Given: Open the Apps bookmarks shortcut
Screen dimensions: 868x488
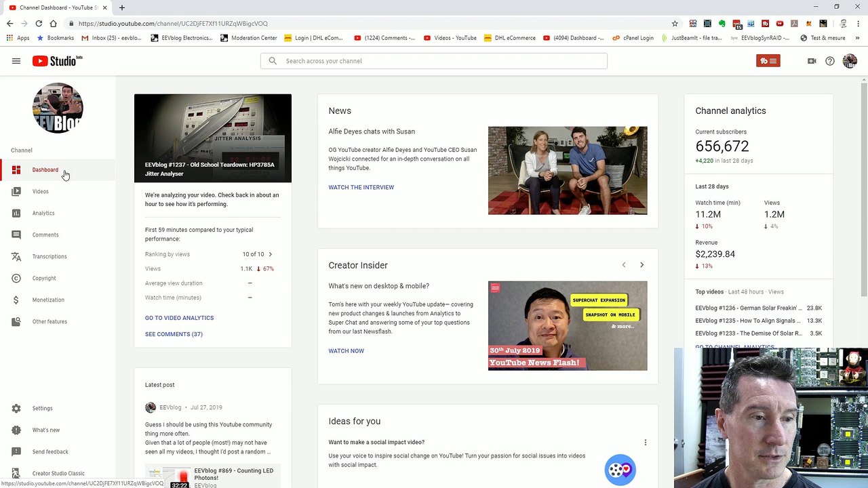Looking at the screenshot, I should [x=18, y=38].
